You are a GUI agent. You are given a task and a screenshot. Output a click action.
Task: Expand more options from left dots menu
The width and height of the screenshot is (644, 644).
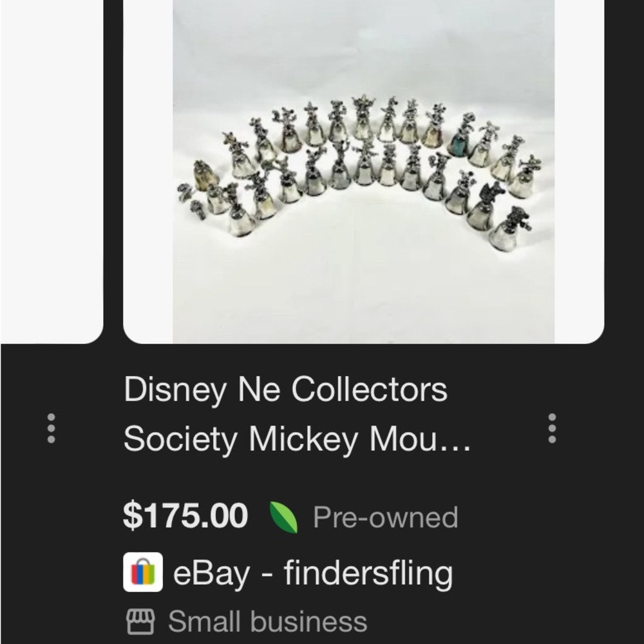pos(52,427)
